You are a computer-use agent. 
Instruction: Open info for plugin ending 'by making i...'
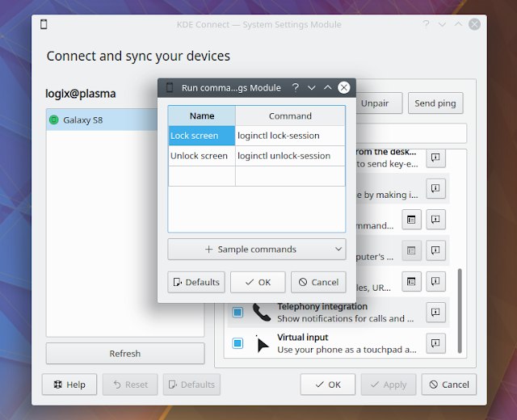[435, 188]
